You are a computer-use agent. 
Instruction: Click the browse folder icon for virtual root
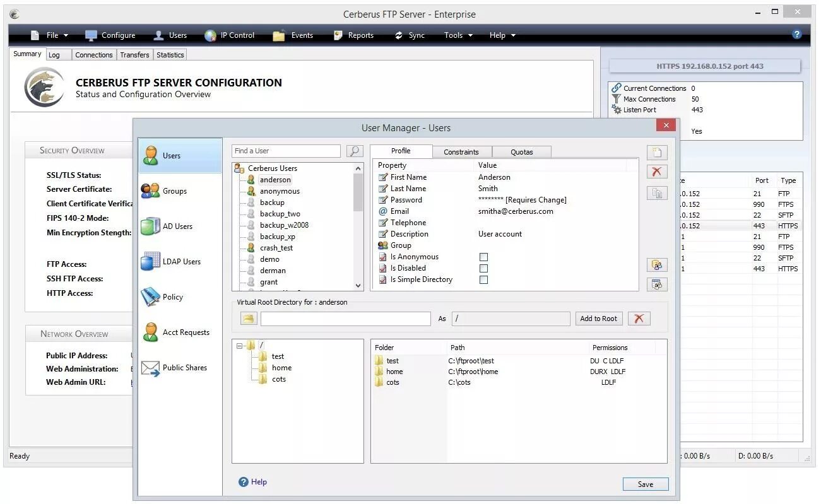pyautogui.click(x=249, y=319)
